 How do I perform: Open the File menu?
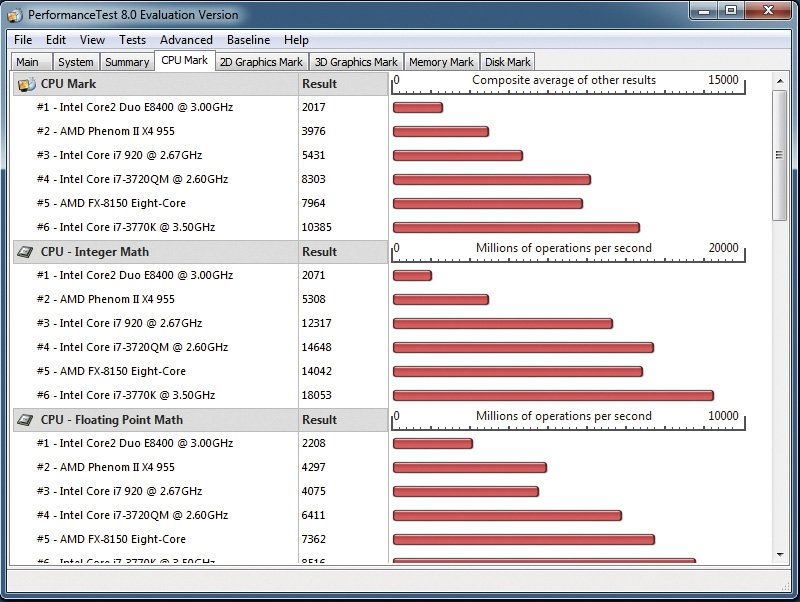(x=23, y=40)
